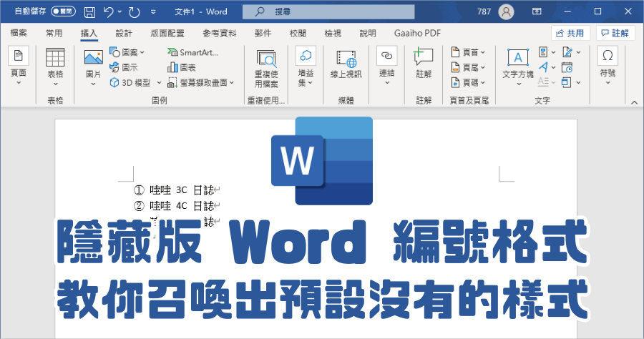Click into the 搜尋 search box
Viewport: 644px width, 339px height.
[328, 12]
